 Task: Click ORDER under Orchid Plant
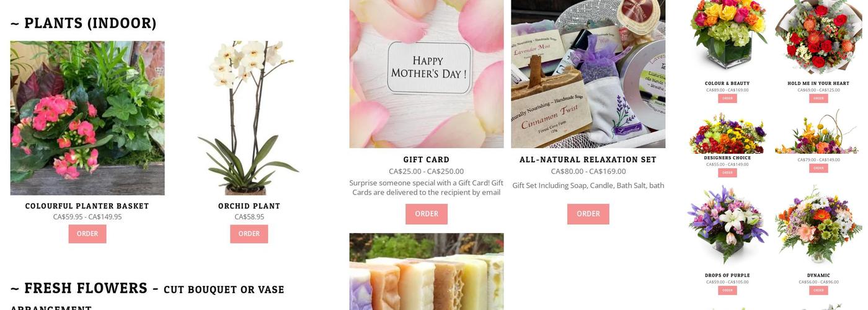click(249, 234)
